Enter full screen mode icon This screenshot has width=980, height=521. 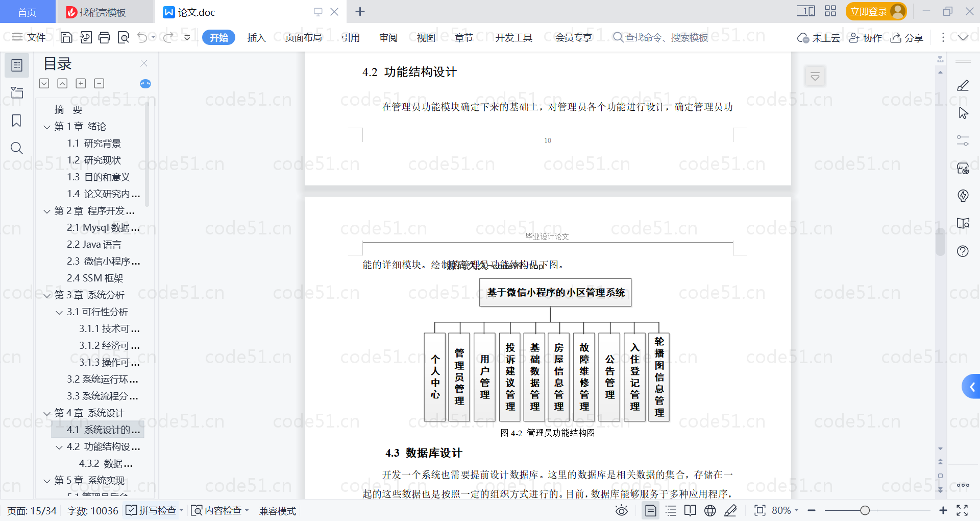pyautogui.click(x=962, y=510)
